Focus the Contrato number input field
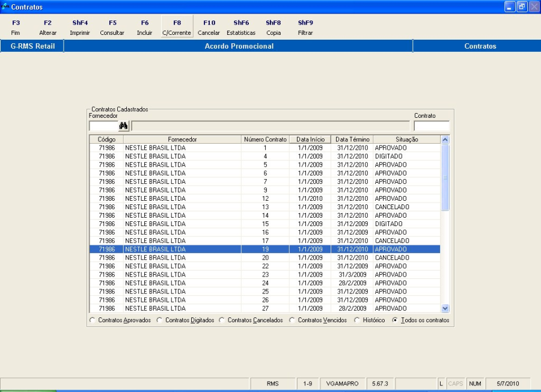Viewport: 541px width, 392px height. tap(431, 126)
